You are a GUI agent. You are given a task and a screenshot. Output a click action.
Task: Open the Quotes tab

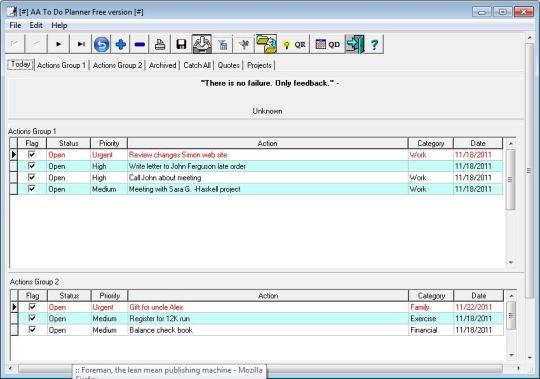(228, 65)
